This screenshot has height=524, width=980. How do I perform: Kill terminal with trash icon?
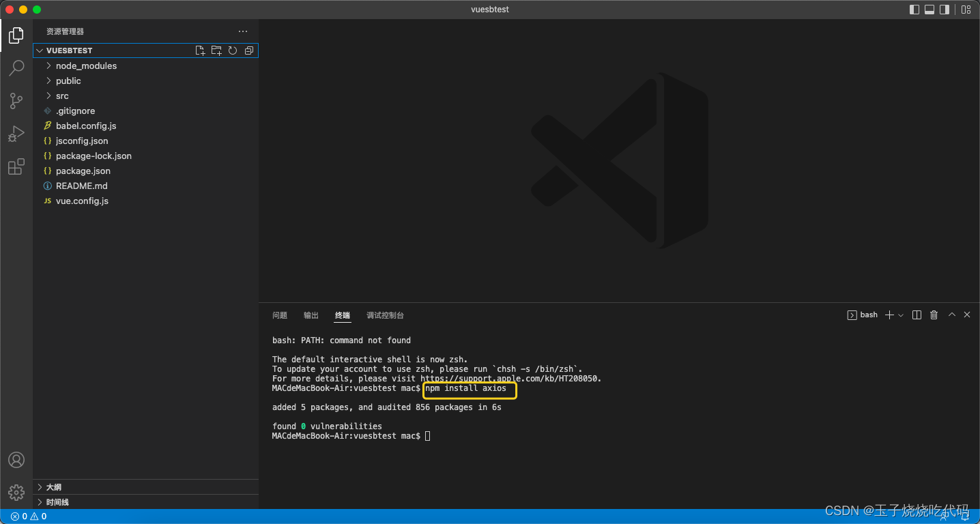click(934, 315)
